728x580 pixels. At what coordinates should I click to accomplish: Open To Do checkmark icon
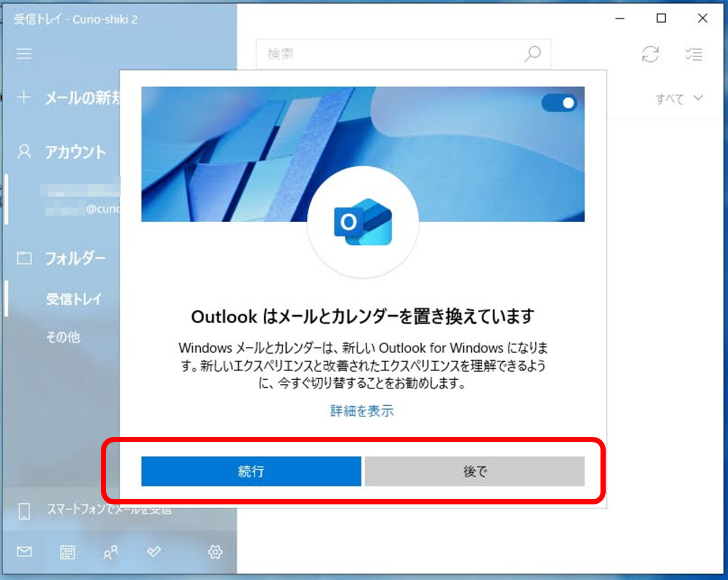pyautogui.click(x=153, y=552)
